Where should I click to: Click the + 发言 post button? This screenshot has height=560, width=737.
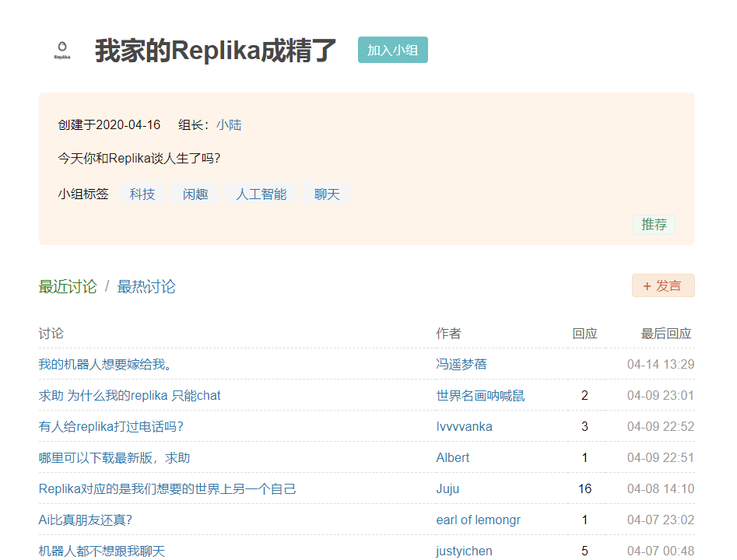(x=663, y=285)
